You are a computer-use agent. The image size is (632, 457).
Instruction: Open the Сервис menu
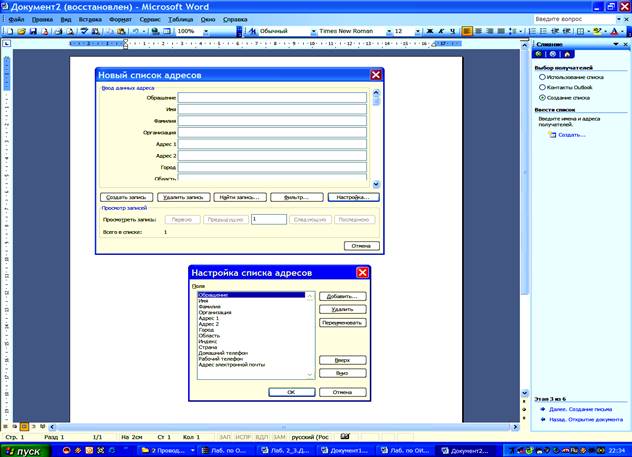click(150, 19)
